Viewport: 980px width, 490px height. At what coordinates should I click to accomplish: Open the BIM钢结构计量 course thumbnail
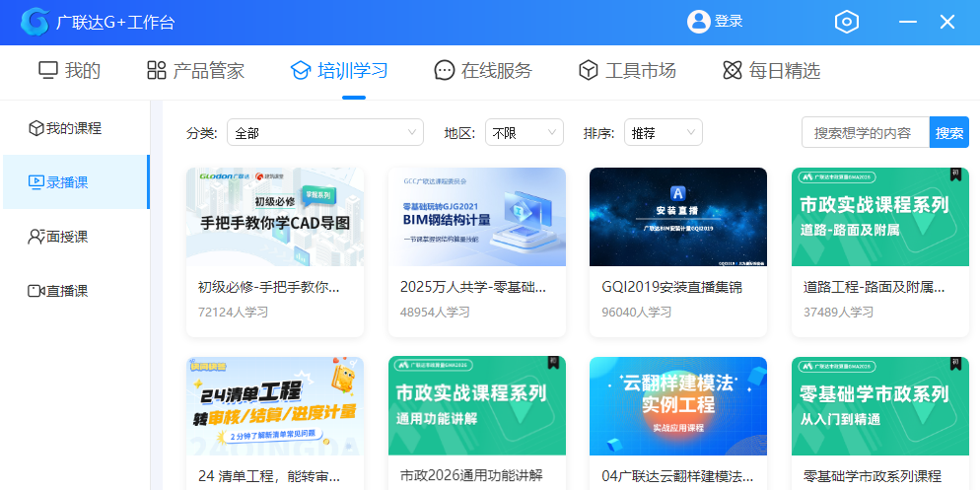point(477,217)
